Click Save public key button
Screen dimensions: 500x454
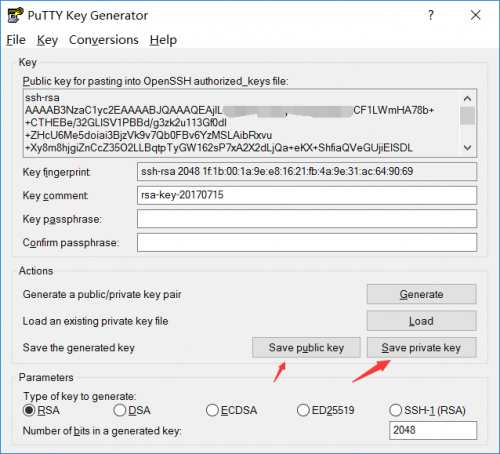tap(306, 348)
